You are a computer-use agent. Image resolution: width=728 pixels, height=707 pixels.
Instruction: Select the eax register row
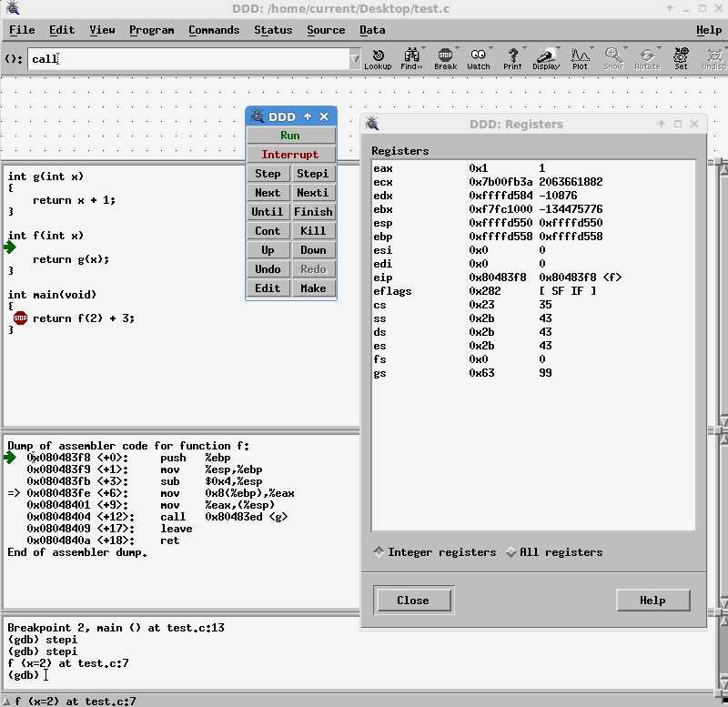[533, 168]
